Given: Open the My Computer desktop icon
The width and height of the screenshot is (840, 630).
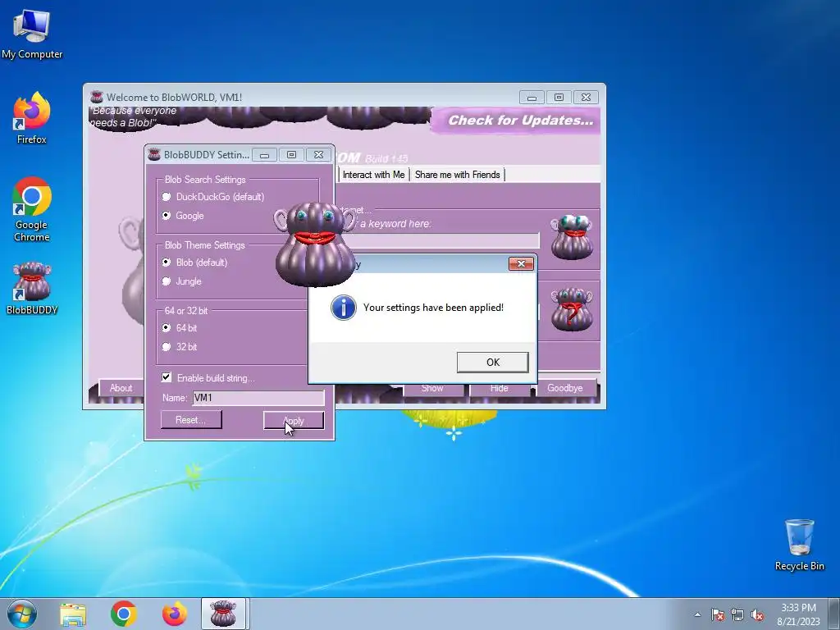Looking at the screenshot, I should tap(32, 34).
